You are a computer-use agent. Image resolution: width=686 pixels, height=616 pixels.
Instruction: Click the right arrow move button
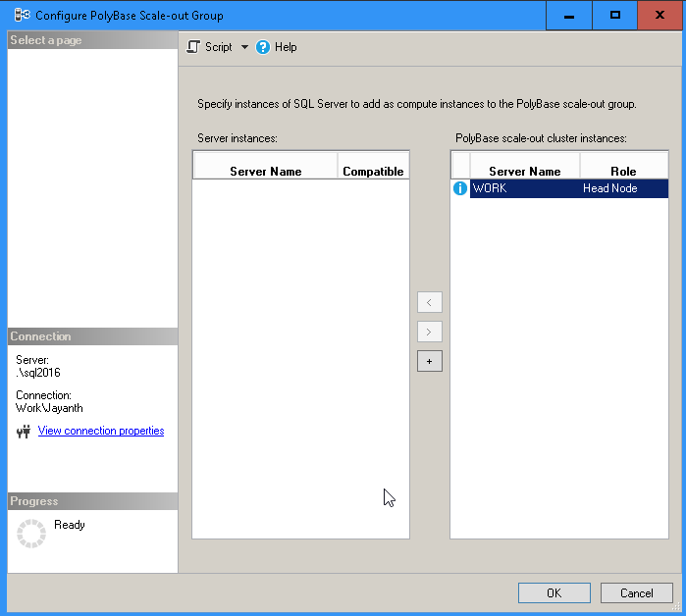429,332
